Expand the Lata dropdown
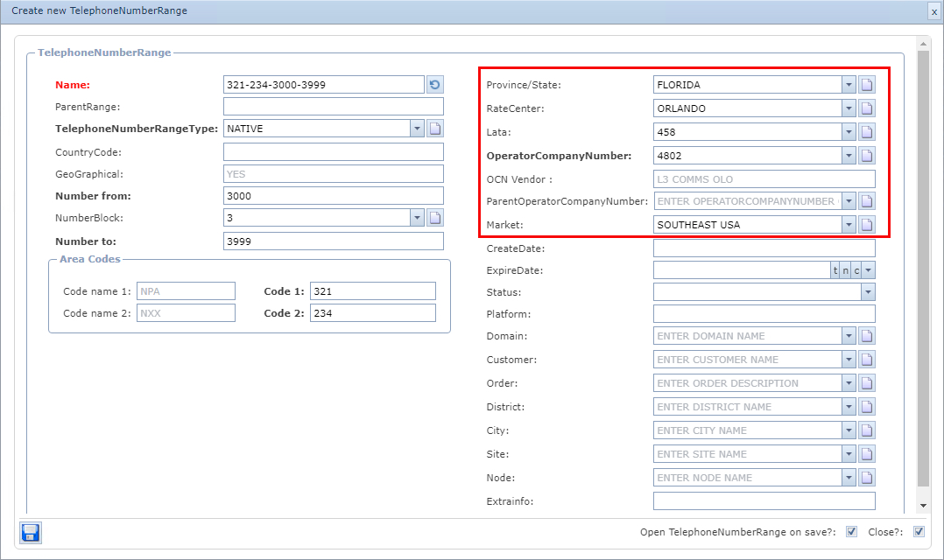This screenshot has height=560, width=944. pyautogui.click(x=849, y=132)
